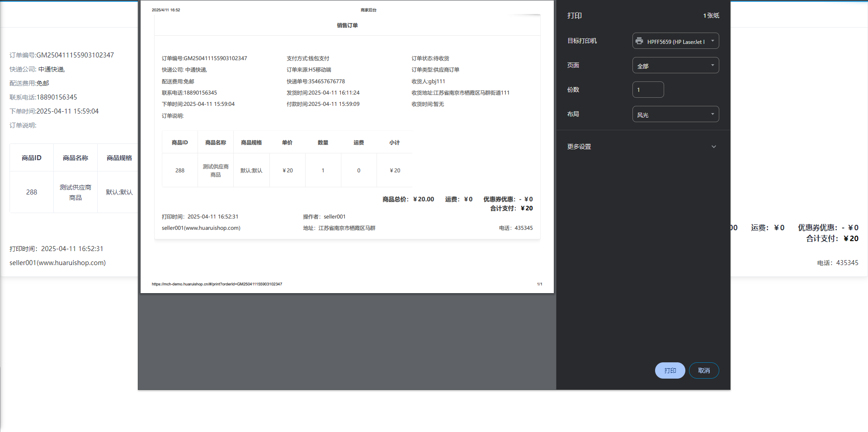The image size is (868, 432).
Task: Open the pages dropdown showing 全部
Action: point(675,66)
